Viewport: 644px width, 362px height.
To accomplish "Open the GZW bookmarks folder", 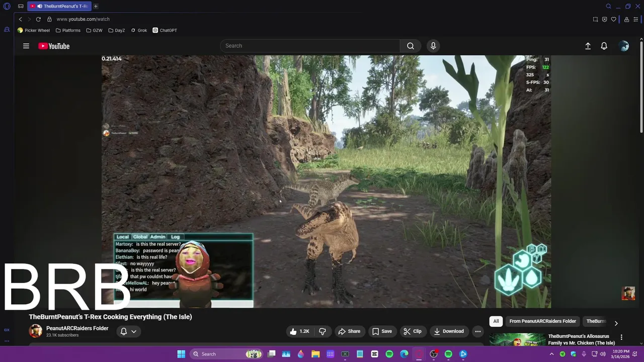I will click(95, 30).
